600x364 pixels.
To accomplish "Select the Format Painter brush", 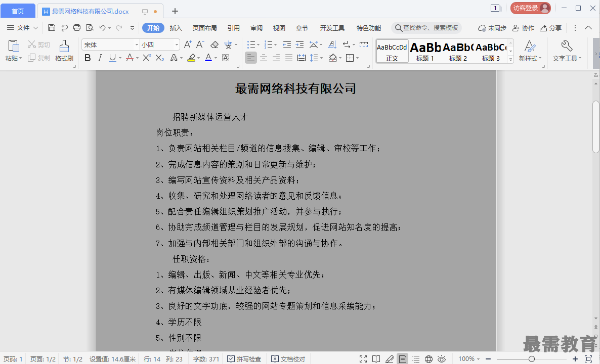I will 64,46.
